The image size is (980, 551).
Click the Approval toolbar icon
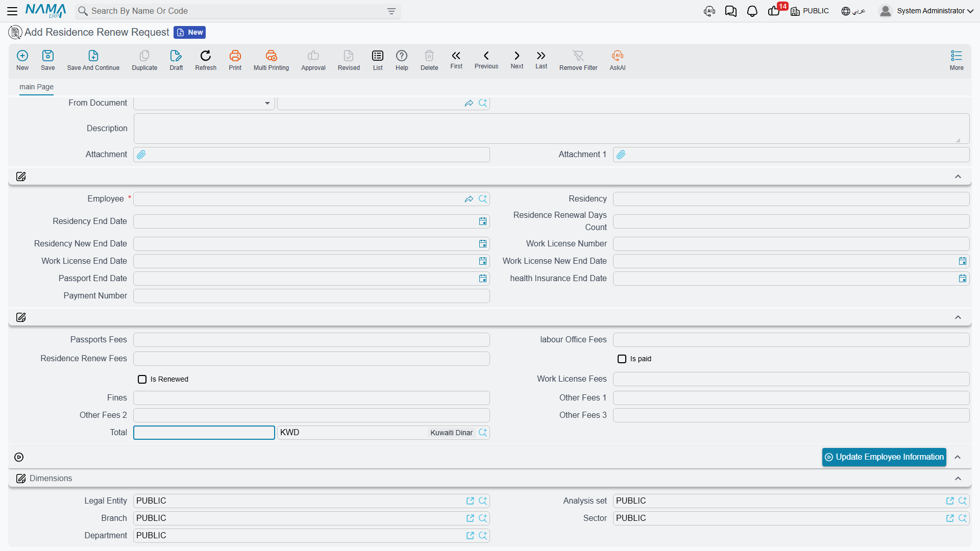point(313,60)
